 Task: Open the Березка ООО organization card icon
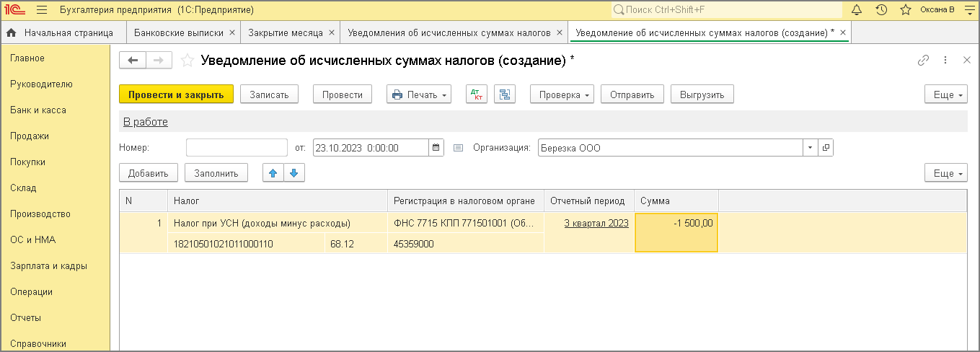tap(826, 148)
